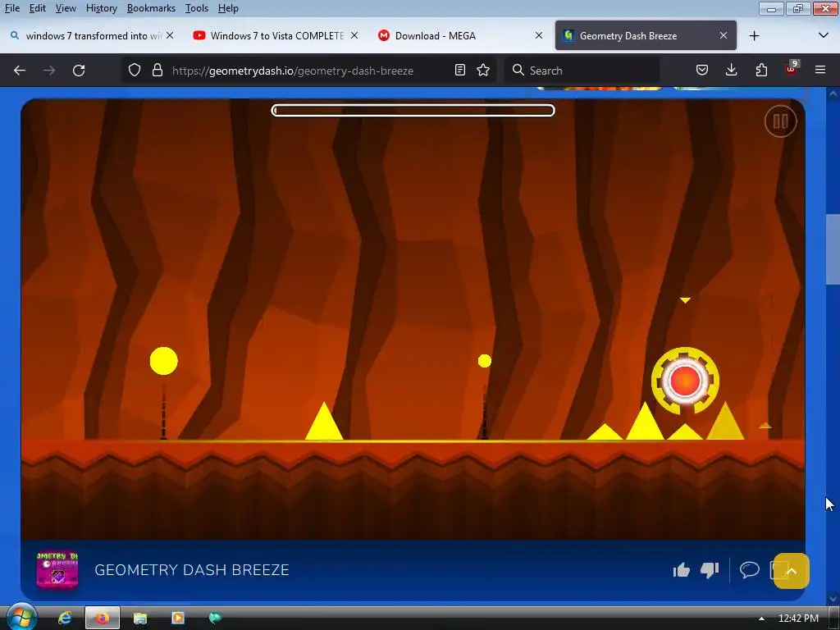Open the Bookmarks menu

(x=151, y=8)
